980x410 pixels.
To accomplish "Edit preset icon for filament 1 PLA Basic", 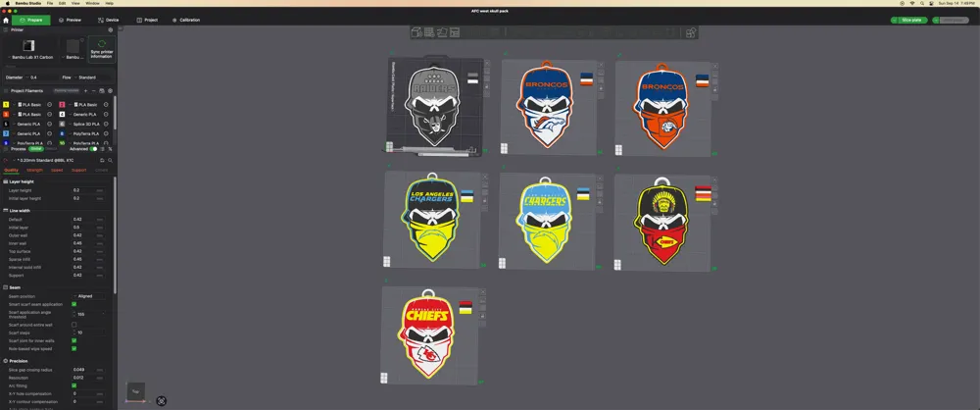I will coord(49,105).
